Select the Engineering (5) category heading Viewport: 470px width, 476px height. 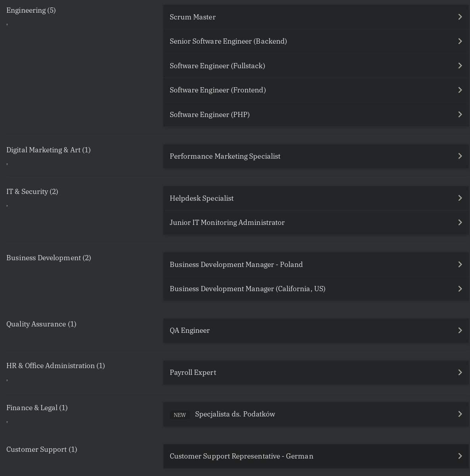click(31, 10)
